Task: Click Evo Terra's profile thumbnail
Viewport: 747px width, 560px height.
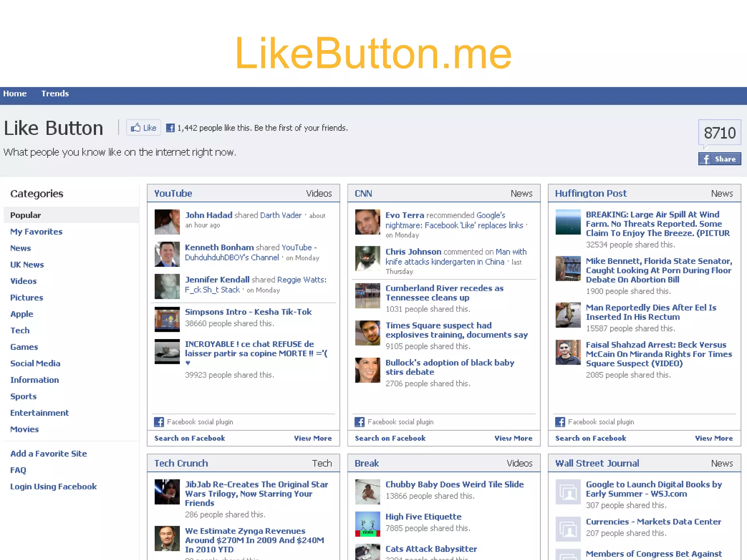Action: pos(368,222)
